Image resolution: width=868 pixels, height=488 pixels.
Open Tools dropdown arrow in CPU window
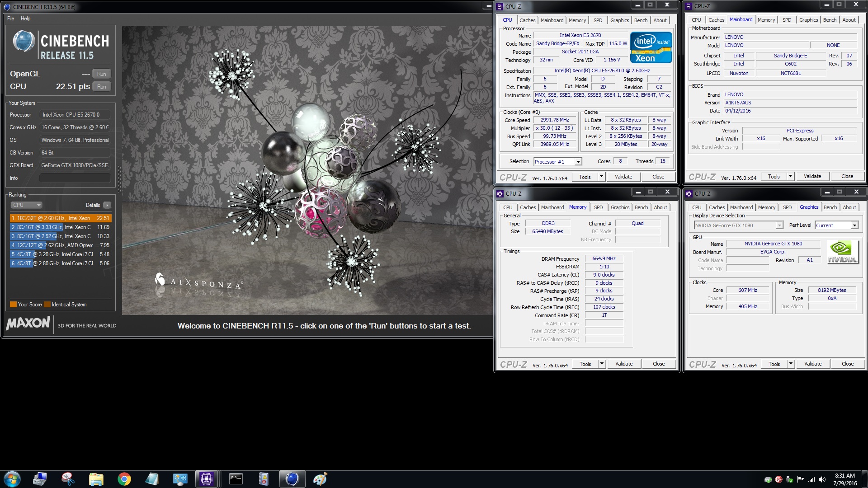601,177
